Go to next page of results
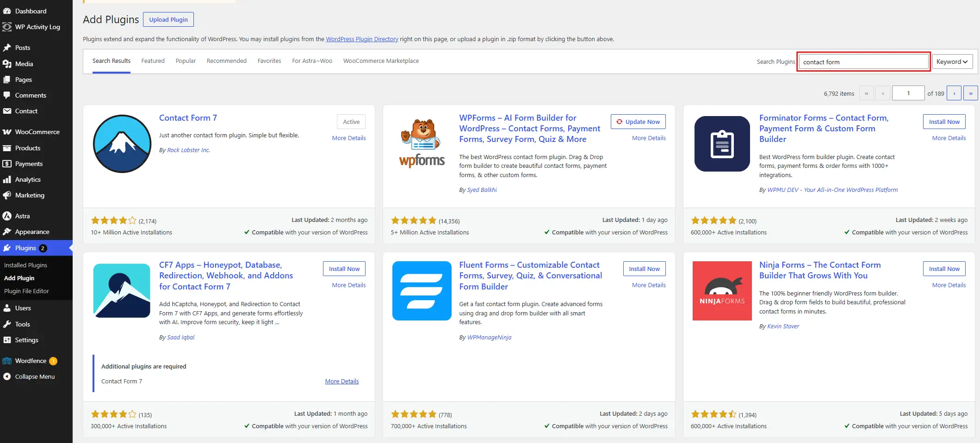Viewport: 980px width, 443px height. point(954,93)
